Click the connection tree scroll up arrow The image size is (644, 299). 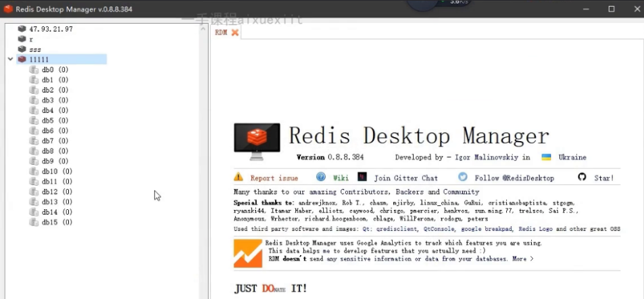203,30
